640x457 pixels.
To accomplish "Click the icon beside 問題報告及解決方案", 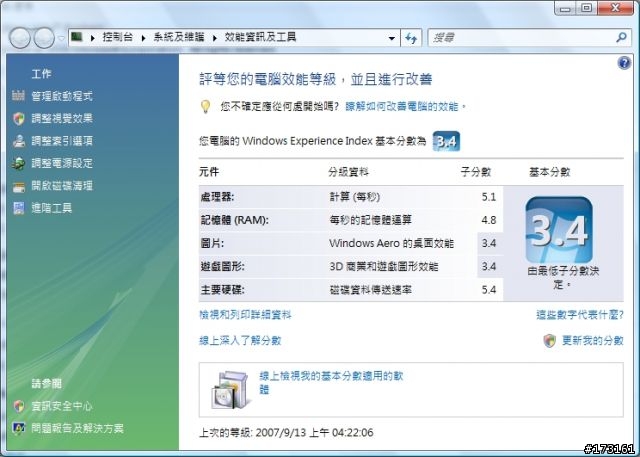I will point(19,429).
